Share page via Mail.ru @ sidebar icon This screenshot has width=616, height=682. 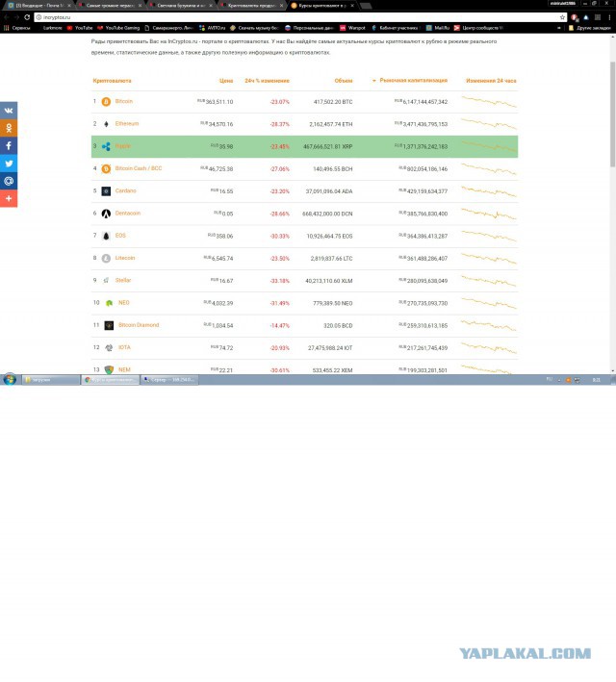pos(9,181)
